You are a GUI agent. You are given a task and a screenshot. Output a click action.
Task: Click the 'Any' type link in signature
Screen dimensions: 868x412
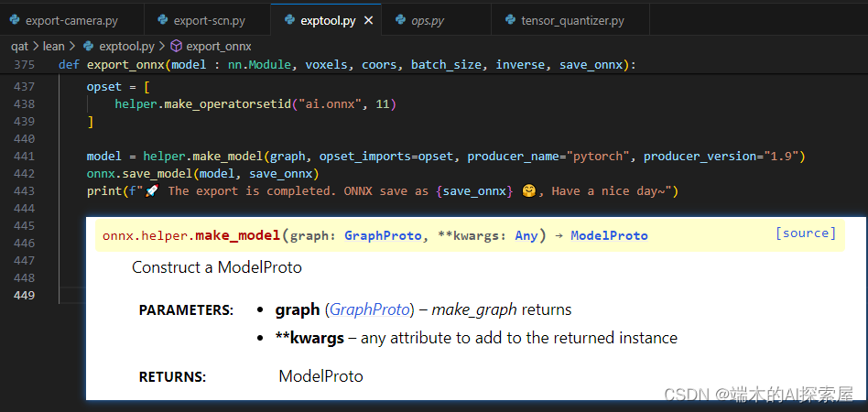526,236
